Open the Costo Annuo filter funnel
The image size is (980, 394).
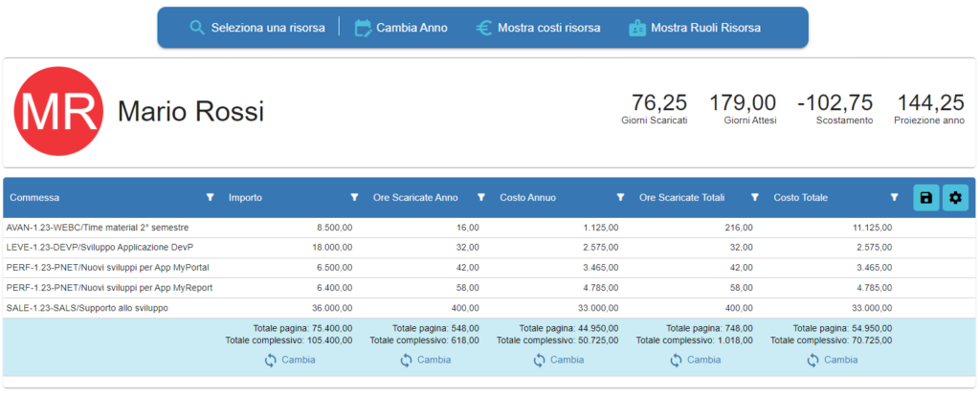coord(620,197)
